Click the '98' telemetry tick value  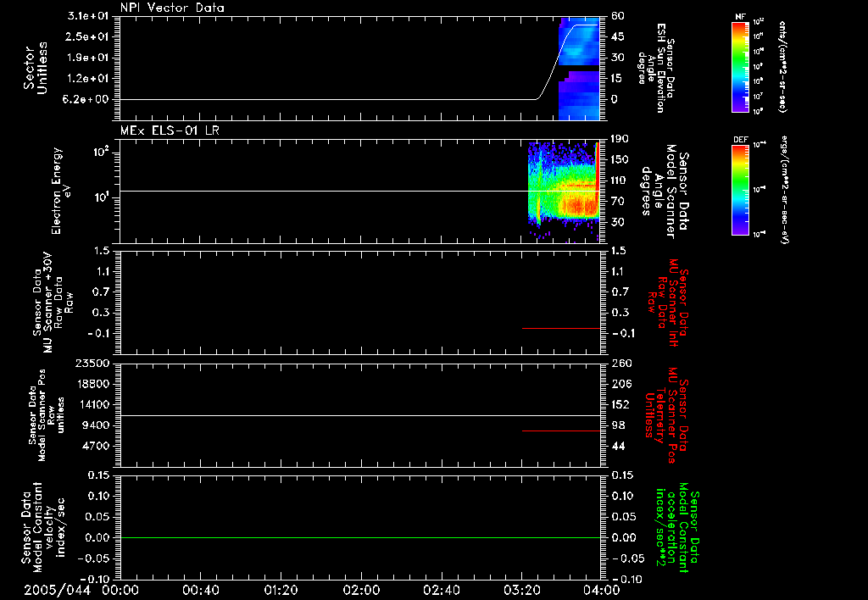[618, 425]
